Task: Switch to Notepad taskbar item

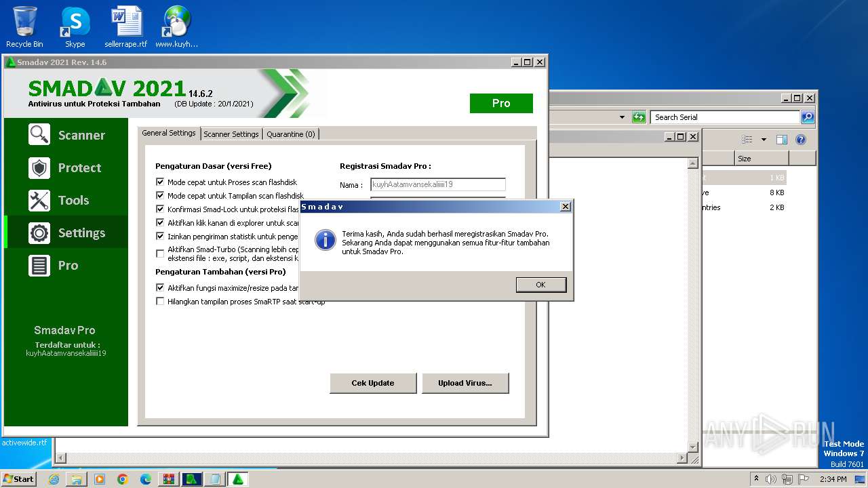Action: (x=215, y=479)
